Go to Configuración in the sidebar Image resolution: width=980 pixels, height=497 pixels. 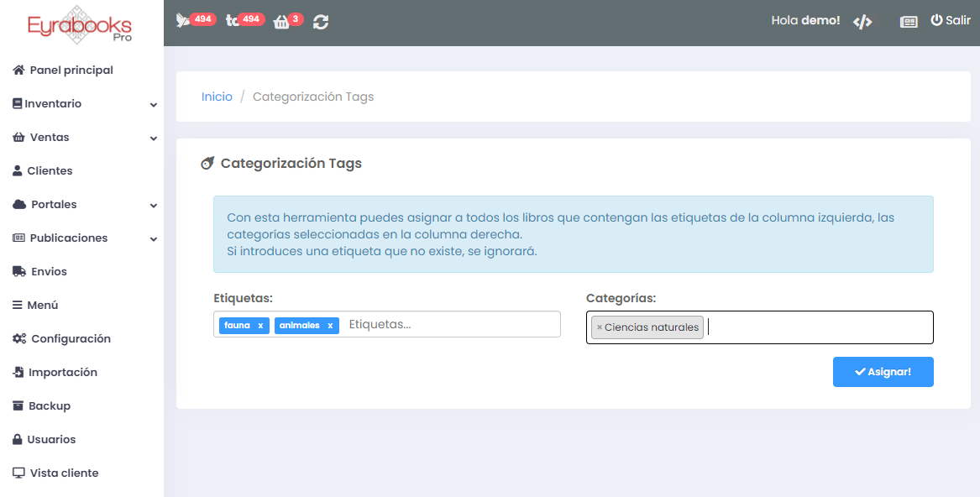pos(71,339)
